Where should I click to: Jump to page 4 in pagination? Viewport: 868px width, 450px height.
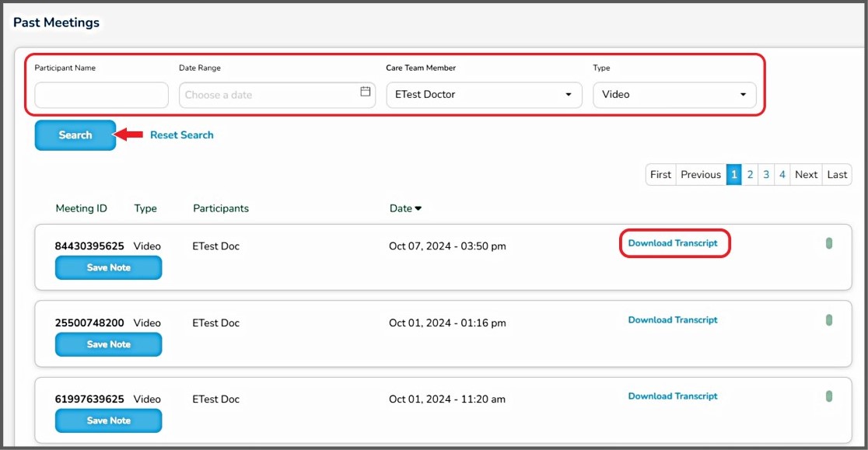tap(782, 175)
